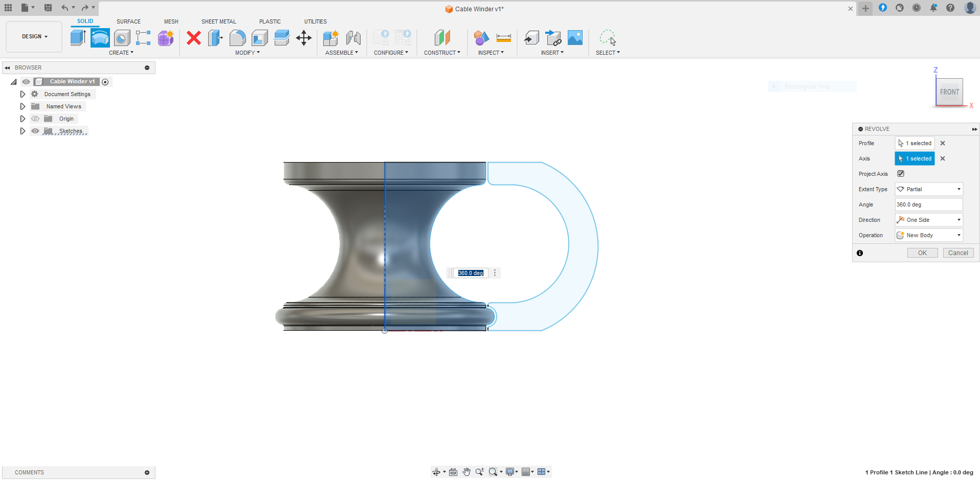Open the Operation New Body dropdown
Viewport: 980px width, 480px height.
[x=929, y=235]
